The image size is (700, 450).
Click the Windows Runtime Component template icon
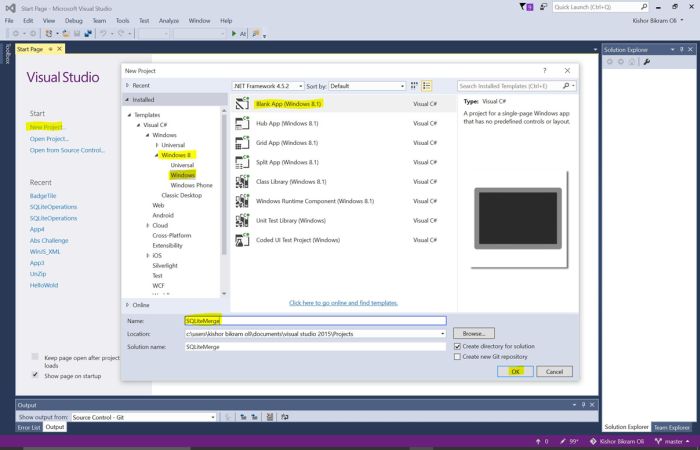(242, 201)
